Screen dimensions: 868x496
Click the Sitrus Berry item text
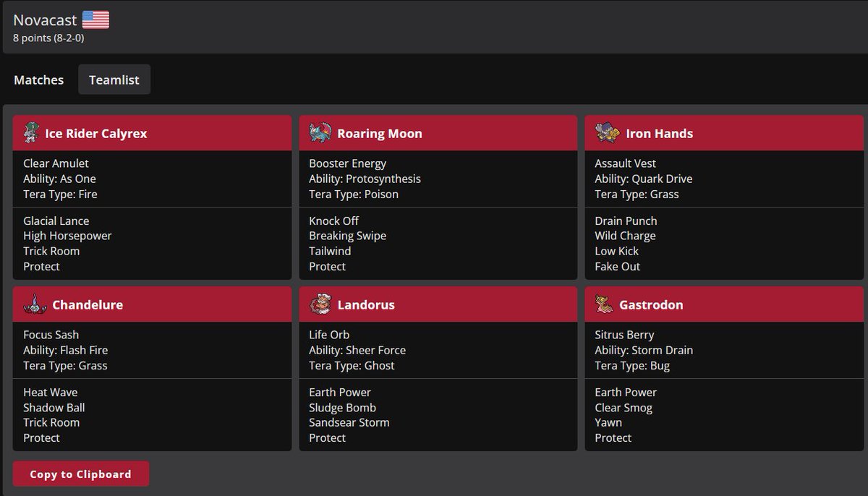tap(624, 335)
